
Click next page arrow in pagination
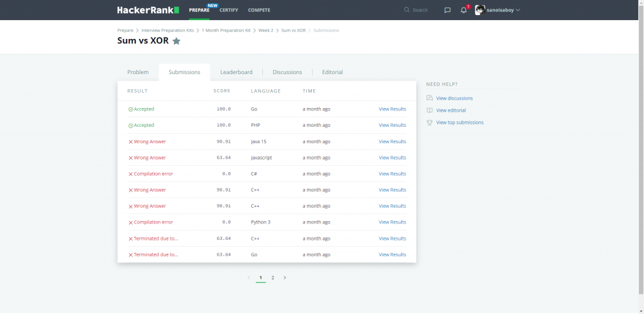click(x=285, y=278)
